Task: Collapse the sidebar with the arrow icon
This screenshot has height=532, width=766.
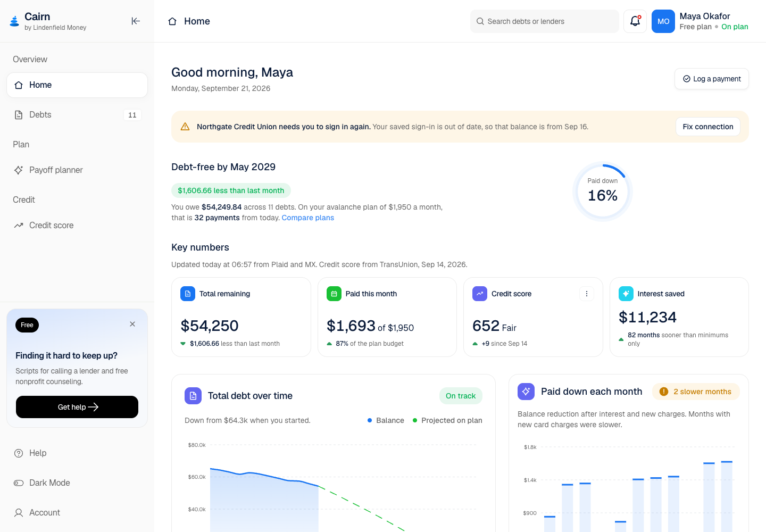Action: (x=136, y=21)
